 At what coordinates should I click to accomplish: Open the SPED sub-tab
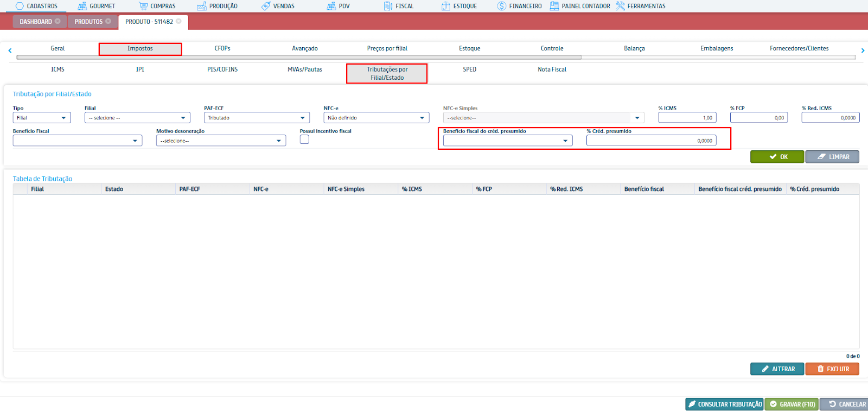[470, 69]
